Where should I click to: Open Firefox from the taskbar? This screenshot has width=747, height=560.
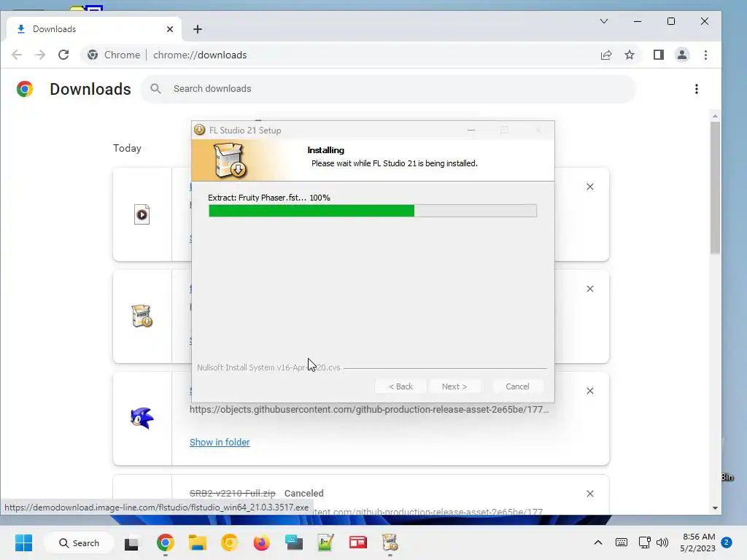click(262, 542)
